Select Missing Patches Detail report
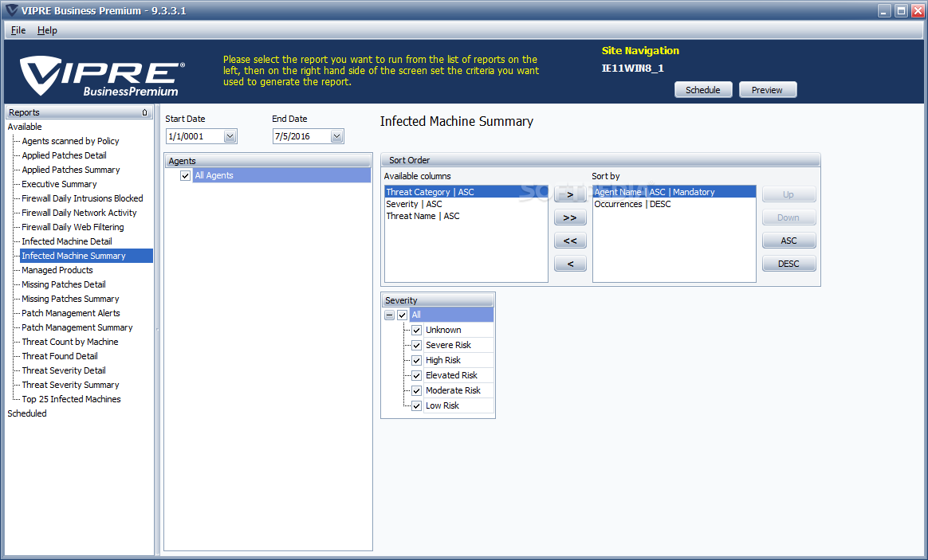The image size is (928, 560). pyautogui.click(x=63, y=284)
